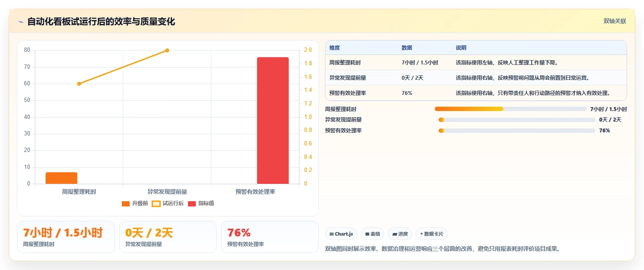
Task: Open the 7小时 / 1.5小时 data card
Action: point(66,237)
